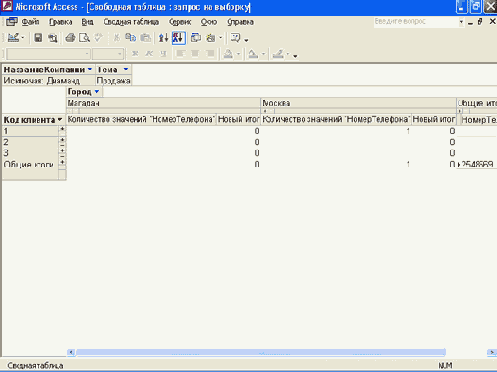Toggle plus button for Общие итоги row
Image resolution: width=497 pixels, height=372 pixels.
(x=62, y=162)
